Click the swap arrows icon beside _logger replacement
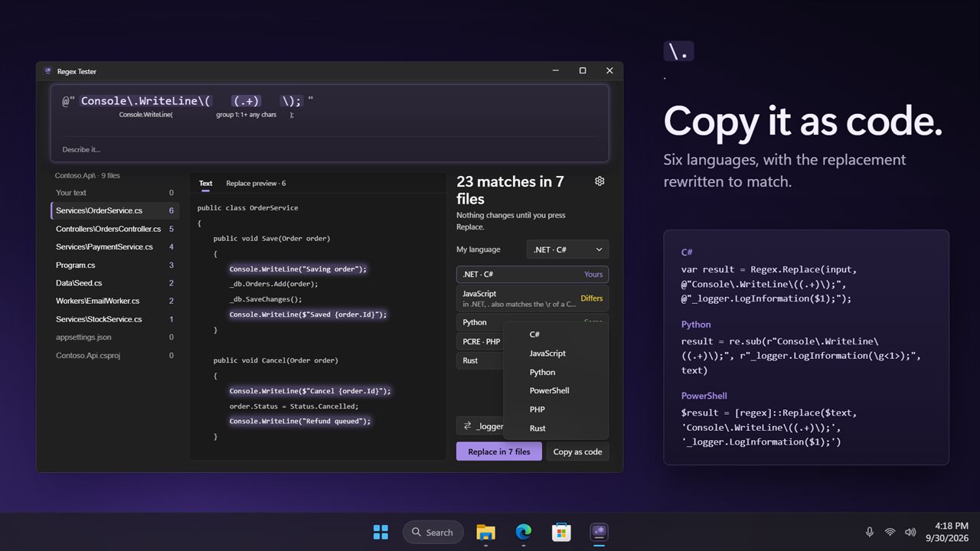This screenshot has width=980, height=551. (467, 426)
